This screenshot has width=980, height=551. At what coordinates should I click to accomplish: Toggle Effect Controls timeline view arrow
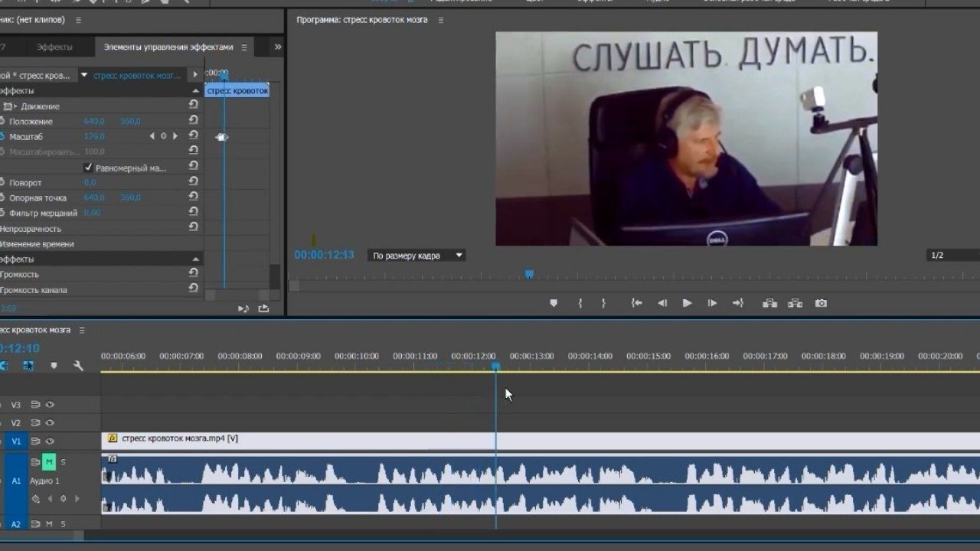click(195, 75)
